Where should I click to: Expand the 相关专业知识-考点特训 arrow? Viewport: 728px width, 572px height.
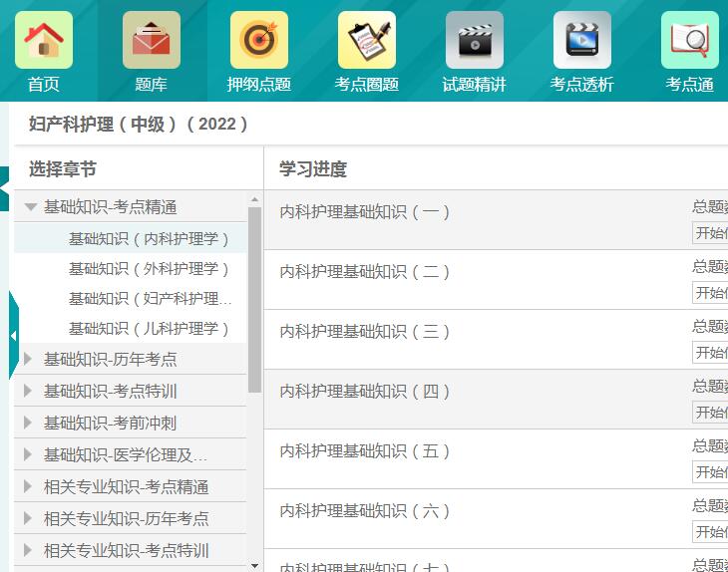tap(28, 550)
